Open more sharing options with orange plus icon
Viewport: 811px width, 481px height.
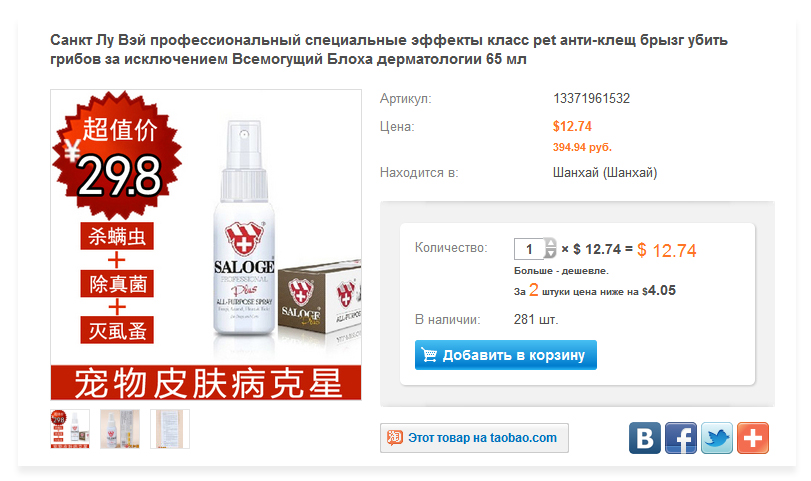[x=753, y=438]
